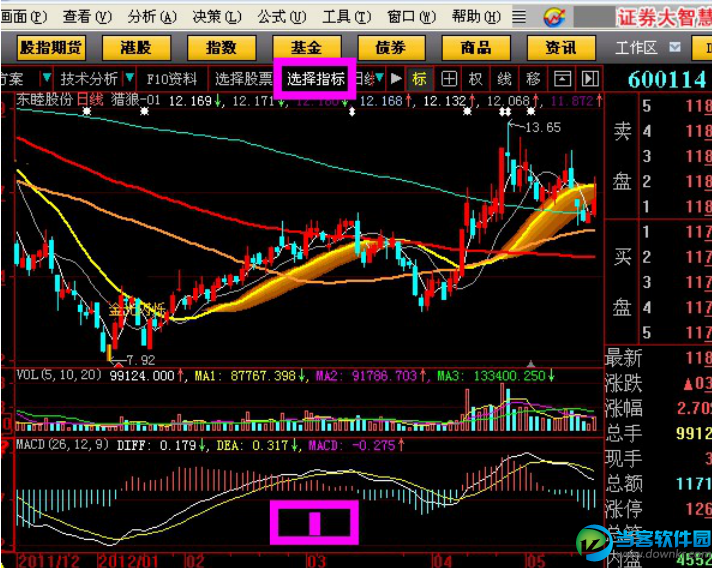Open the 帮助(H) menu
Screen dimensions: 712x568
(x=476, y=17)
